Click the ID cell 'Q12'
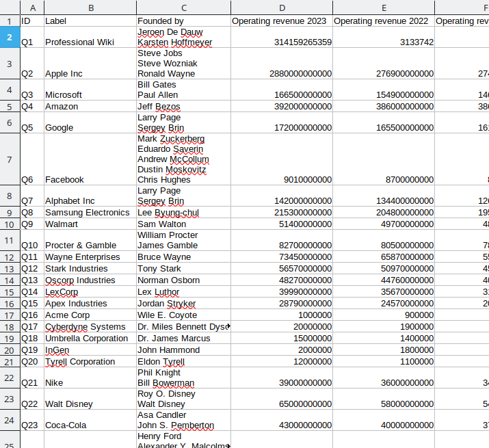Image resolution: width=489 pixels, height=448 pixels. pyautogui.click(x=32, y=268)
